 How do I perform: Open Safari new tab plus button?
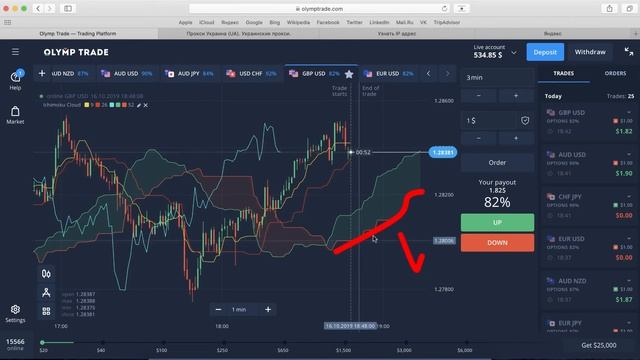click(635, 33)
